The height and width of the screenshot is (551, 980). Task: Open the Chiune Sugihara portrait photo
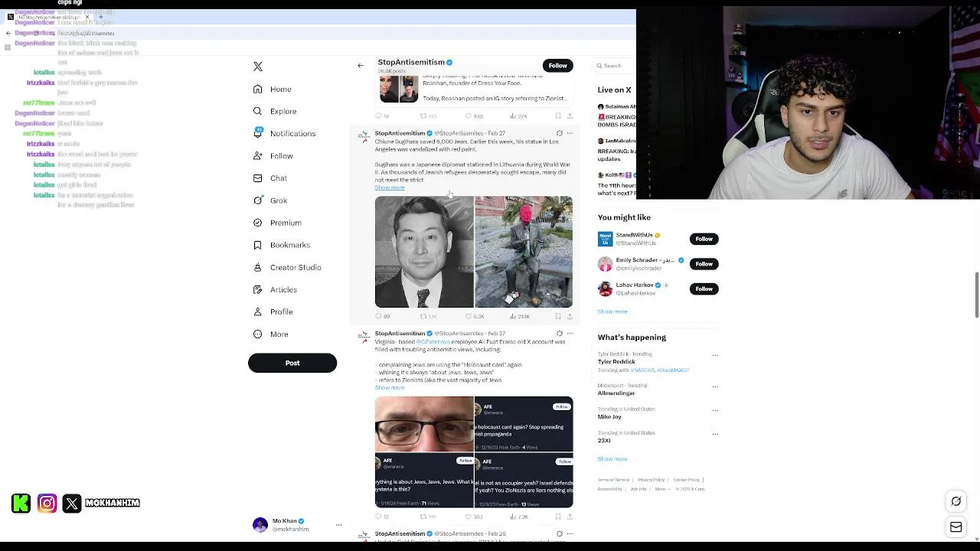coord(424,252)
